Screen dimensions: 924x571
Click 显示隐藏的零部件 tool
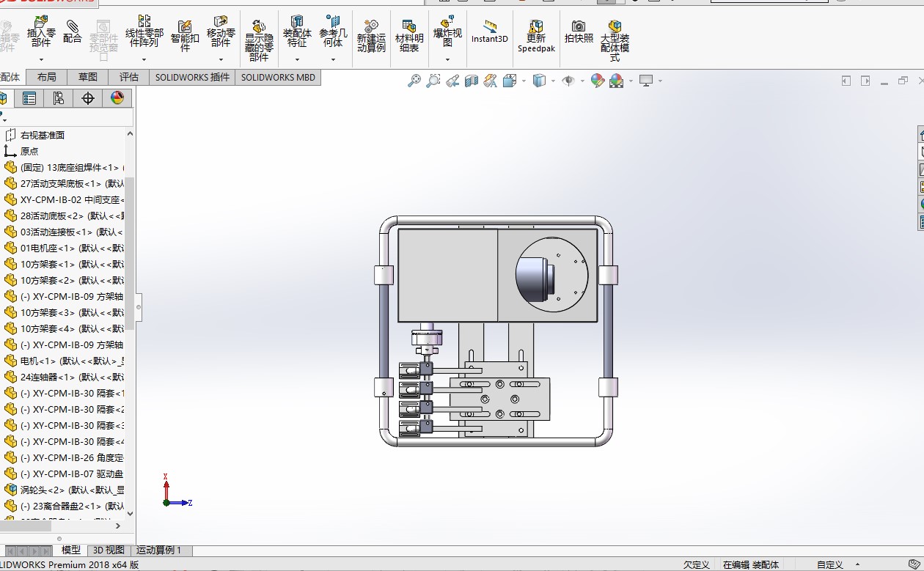coord(259,41)
